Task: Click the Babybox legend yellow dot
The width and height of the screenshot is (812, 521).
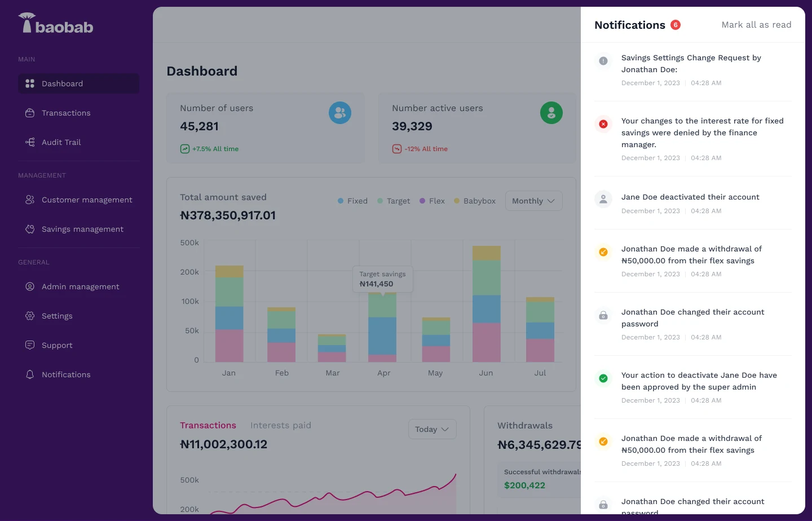Action: [457, 201]
